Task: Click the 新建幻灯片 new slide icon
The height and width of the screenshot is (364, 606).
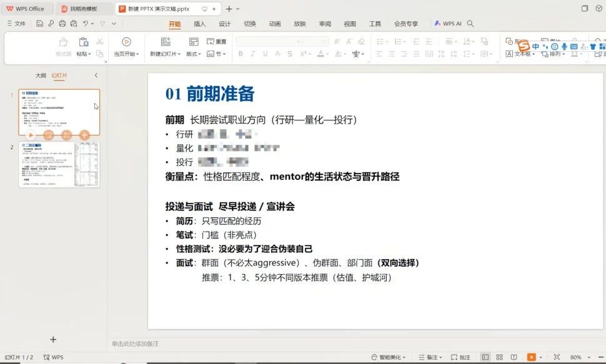Action: [166, 42]
